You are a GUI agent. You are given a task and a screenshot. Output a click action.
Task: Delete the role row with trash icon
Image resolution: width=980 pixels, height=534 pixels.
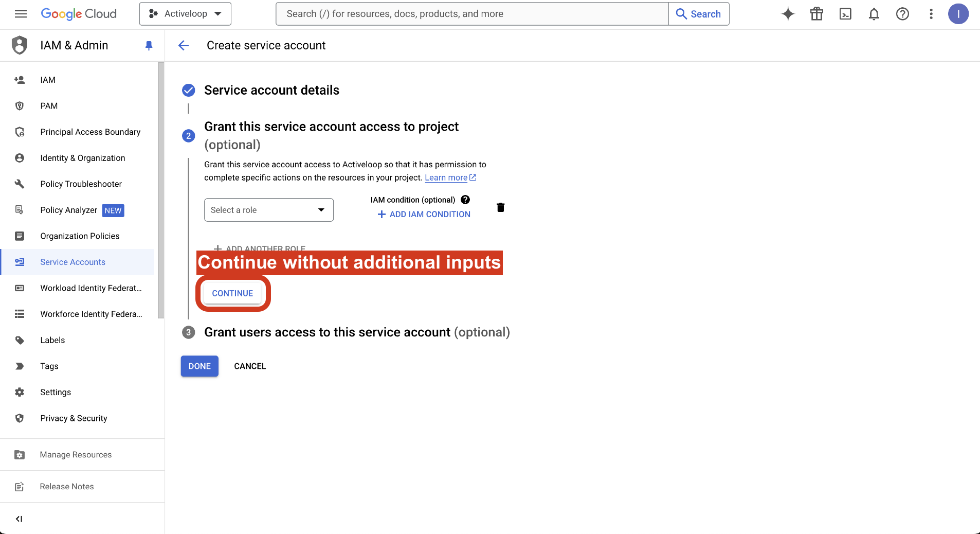tap(500, 207)
